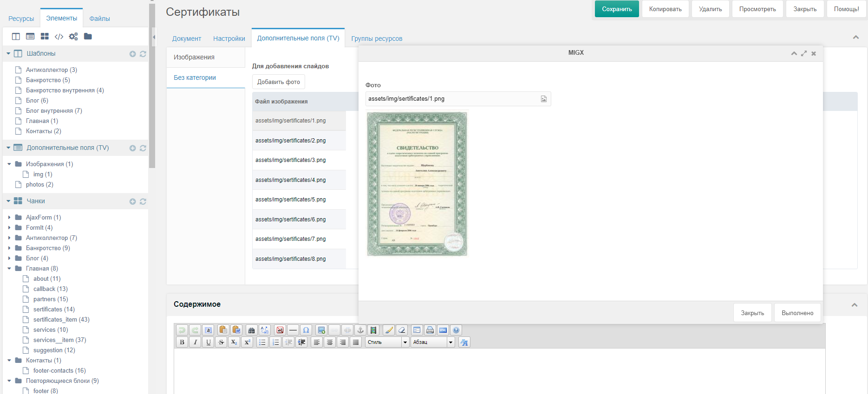This screenshot has height=394, width=868.
Task: Add new TV with Дополнительные поля plus icon
Action: (132, 148)
